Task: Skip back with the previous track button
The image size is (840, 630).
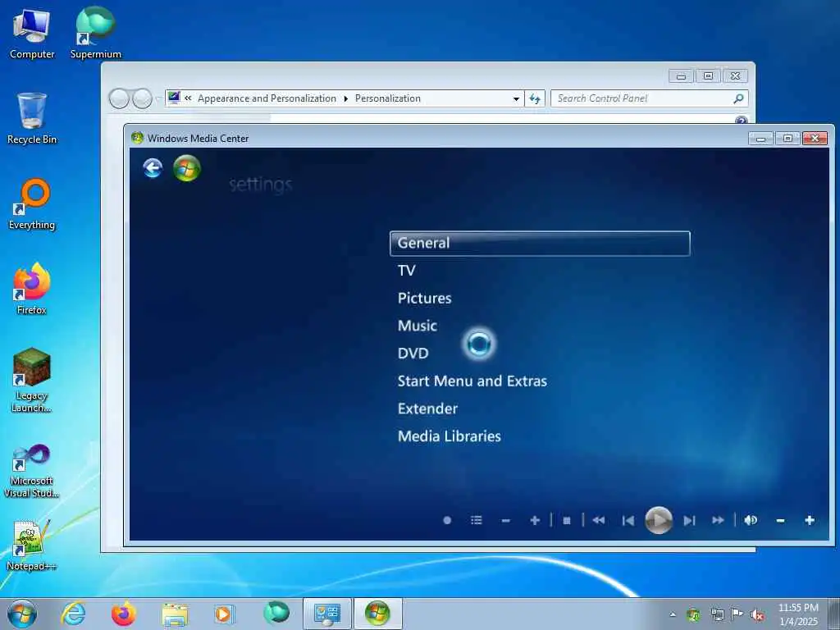Action: 628,520
